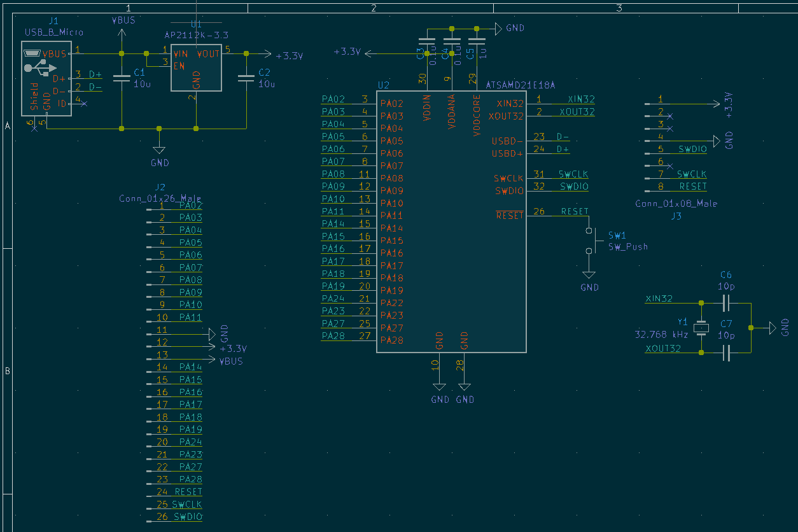The width and height of the screenshot is (798, 532).
Task: Click capacitor C1 10u symbol
Action: (122, 78)
